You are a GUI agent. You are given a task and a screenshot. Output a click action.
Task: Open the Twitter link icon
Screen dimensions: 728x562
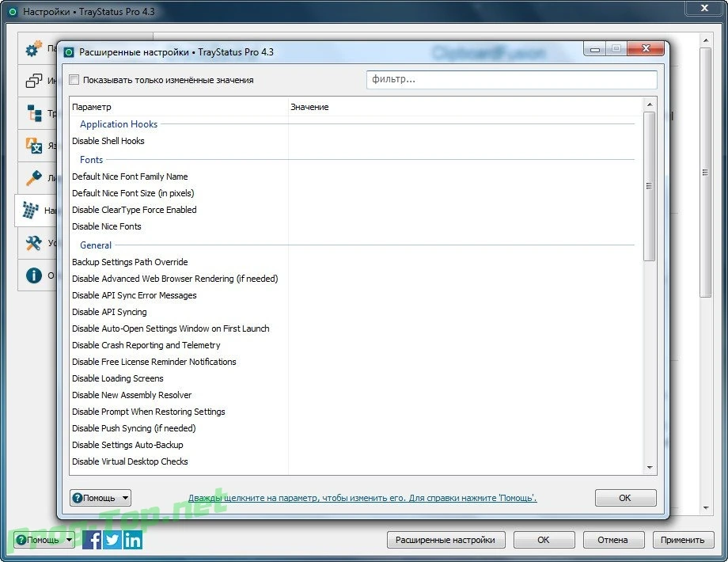click(x=112, y=540)
